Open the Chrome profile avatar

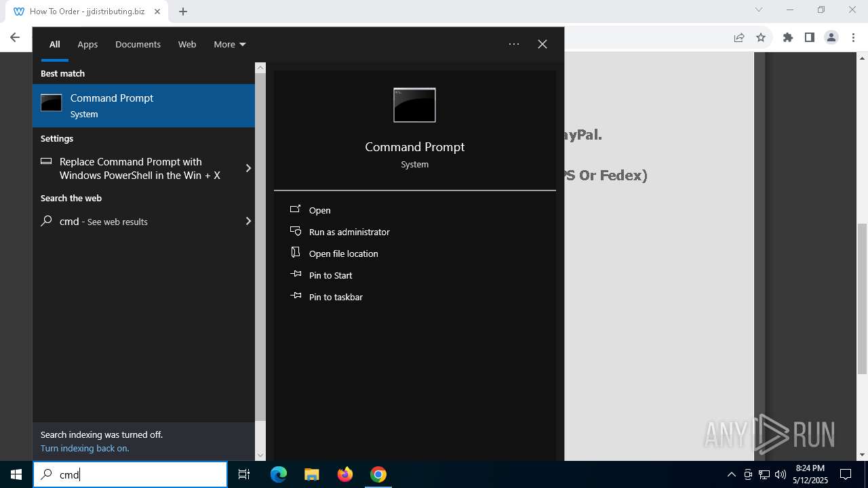831,37
